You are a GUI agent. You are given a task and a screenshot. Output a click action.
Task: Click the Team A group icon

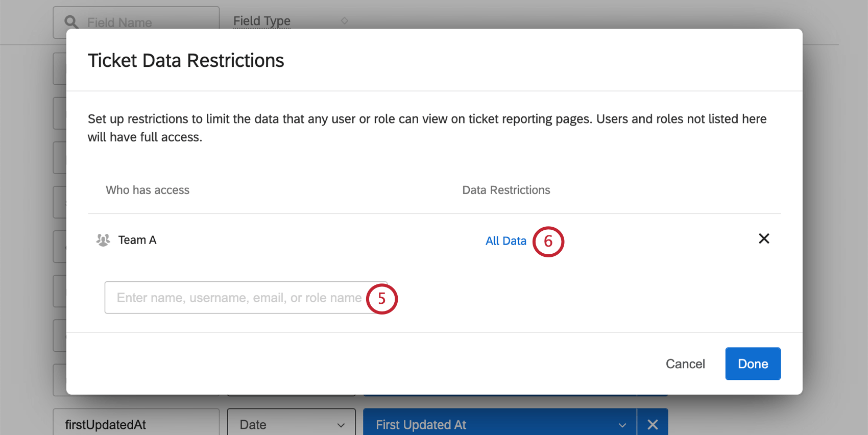(x=103, y=240)
